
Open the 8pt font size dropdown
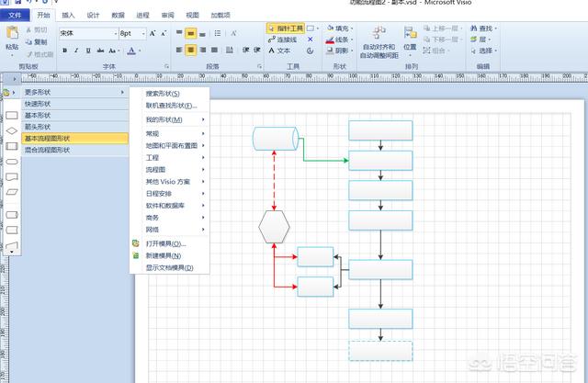140,33
